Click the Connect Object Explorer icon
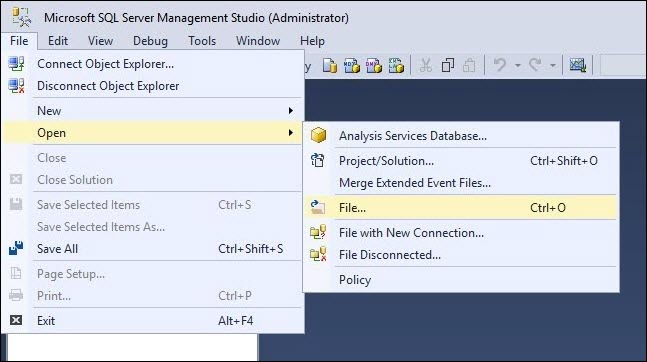The width and height of the screenshot is (647, 362). (17, 64)
